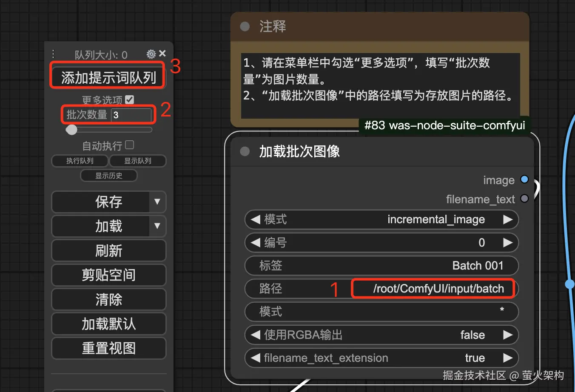
Task: Click the drag handle dots on queue panel
Action: tap(53, 54)
